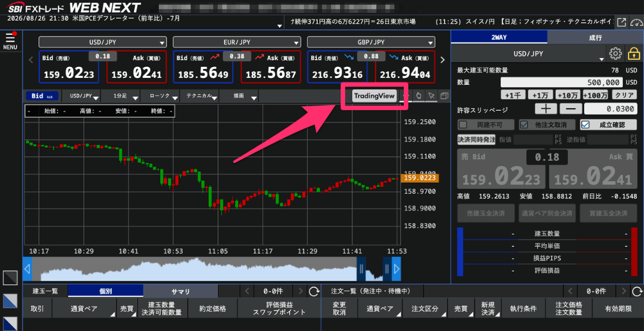Toggle chart Bid/Ask display switch
The height and width of the screenshot is (331, 644).
point(43,96)
